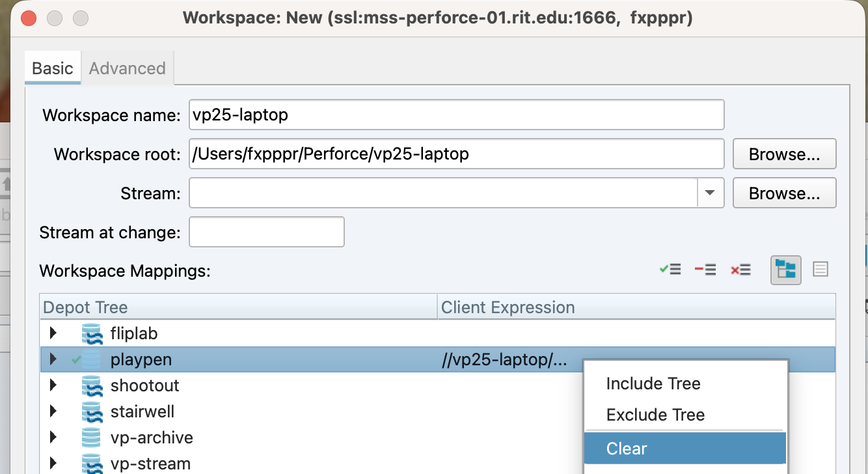Image resolution: width=868 pixels, height=474 pixels.
Task: Click the clear mapping red X icon
Action: 740,270
